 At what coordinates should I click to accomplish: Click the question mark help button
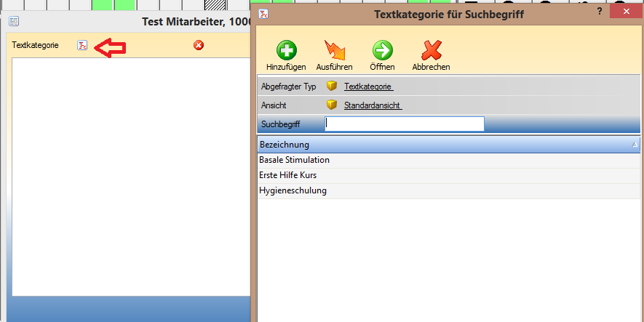click(x=599, y=12)
